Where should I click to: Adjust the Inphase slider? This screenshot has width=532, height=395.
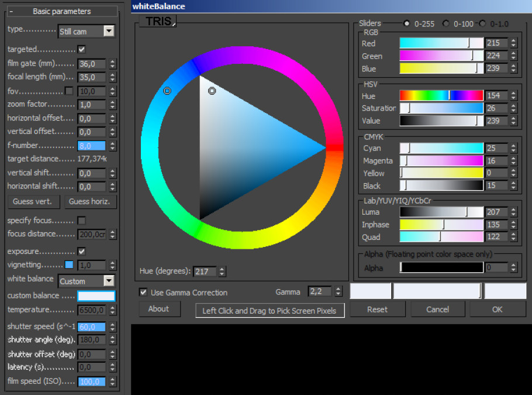coord(441,225)
